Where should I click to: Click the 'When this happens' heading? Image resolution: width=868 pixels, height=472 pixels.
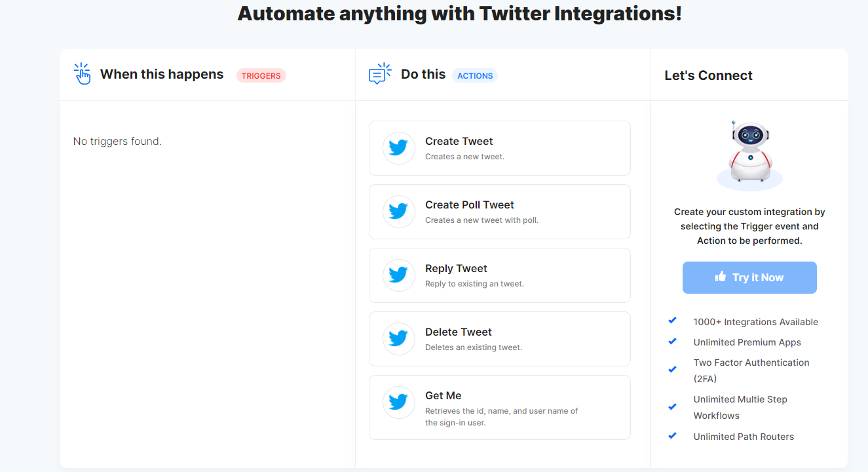pyautogui.click(x=162, y=74)
